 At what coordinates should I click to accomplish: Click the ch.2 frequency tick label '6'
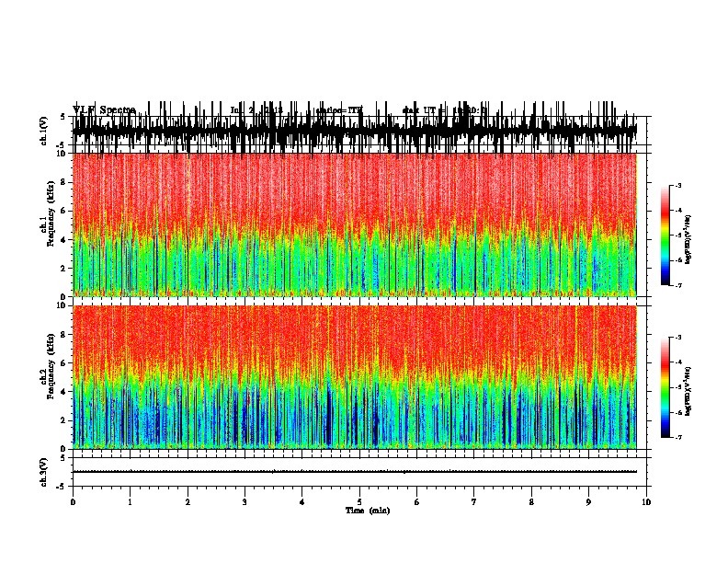64,363
